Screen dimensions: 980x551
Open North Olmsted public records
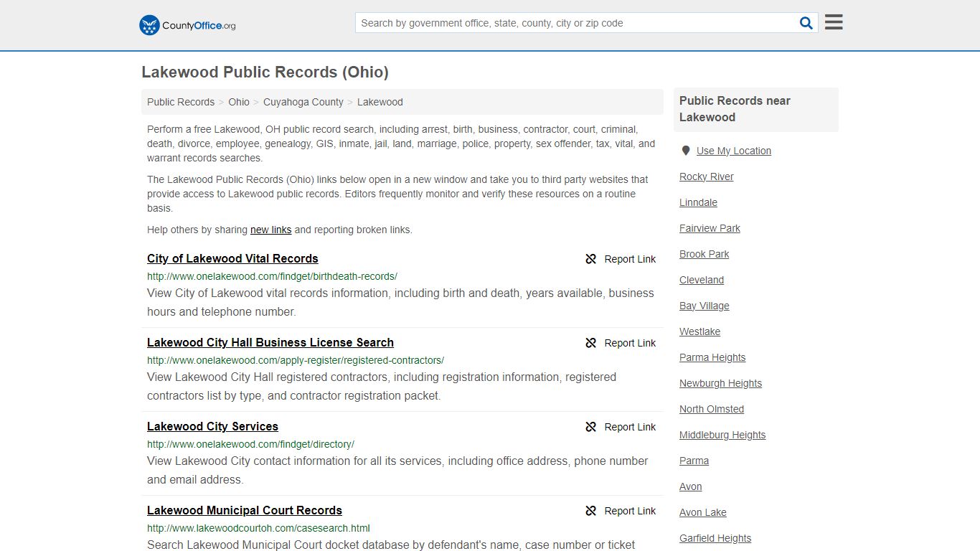pyautogui.click(x=712, y=409)
